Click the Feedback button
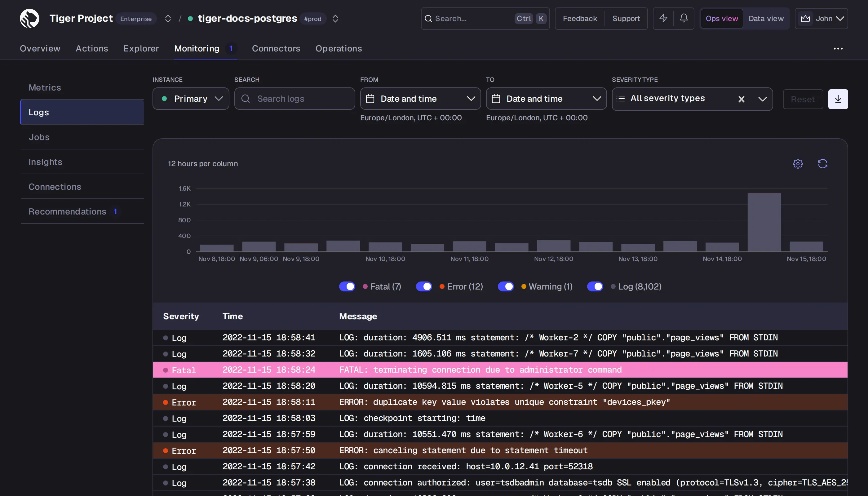Screen dimensions: 868x496 pos(580,18)
